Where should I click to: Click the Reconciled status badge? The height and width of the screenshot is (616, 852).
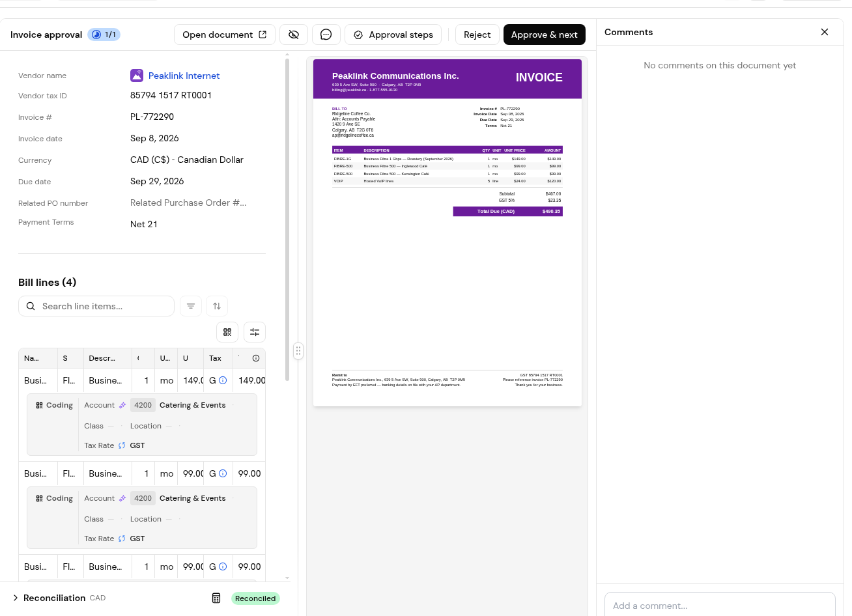[255, 598]
